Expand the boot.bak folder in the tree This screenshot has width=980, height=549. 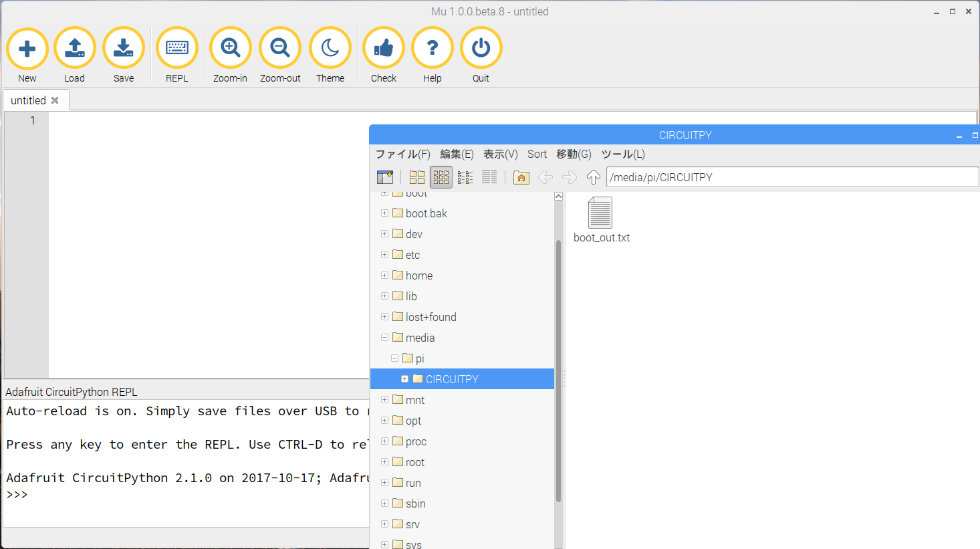[x=384, y=213]
